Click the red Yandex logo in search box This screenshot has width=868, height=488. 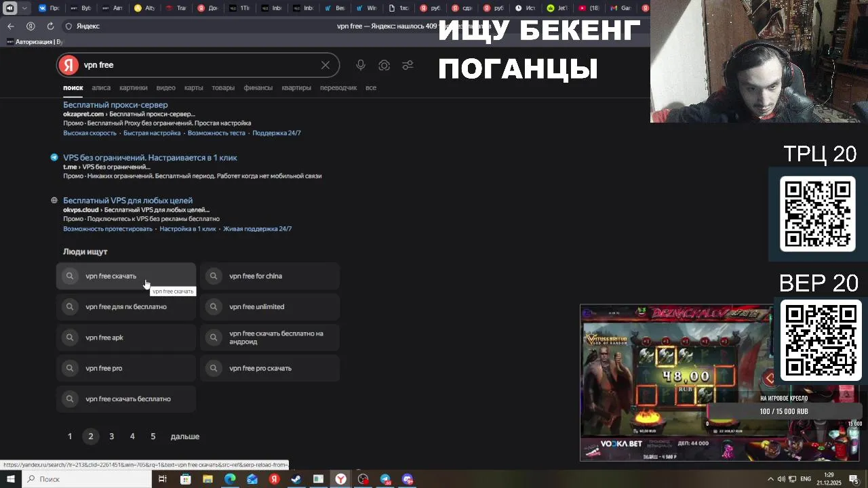(x=68, y=65)
